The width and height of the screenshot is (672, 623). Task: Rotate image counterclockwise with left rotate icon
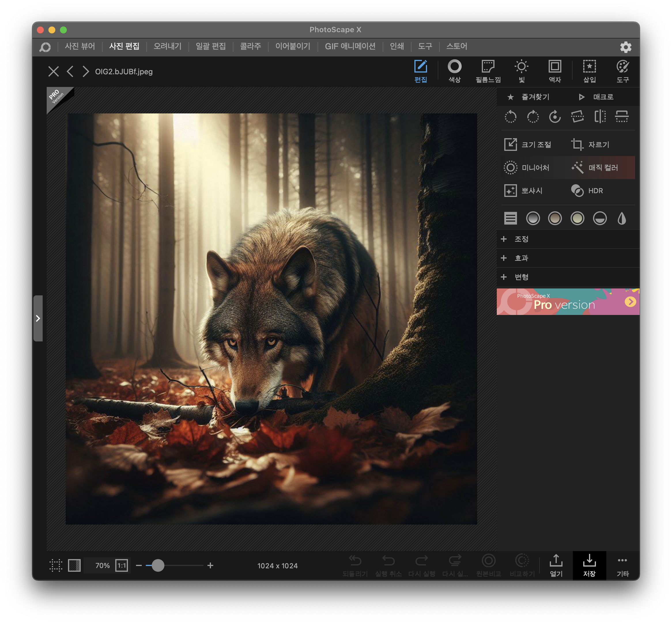pos(510,117)
